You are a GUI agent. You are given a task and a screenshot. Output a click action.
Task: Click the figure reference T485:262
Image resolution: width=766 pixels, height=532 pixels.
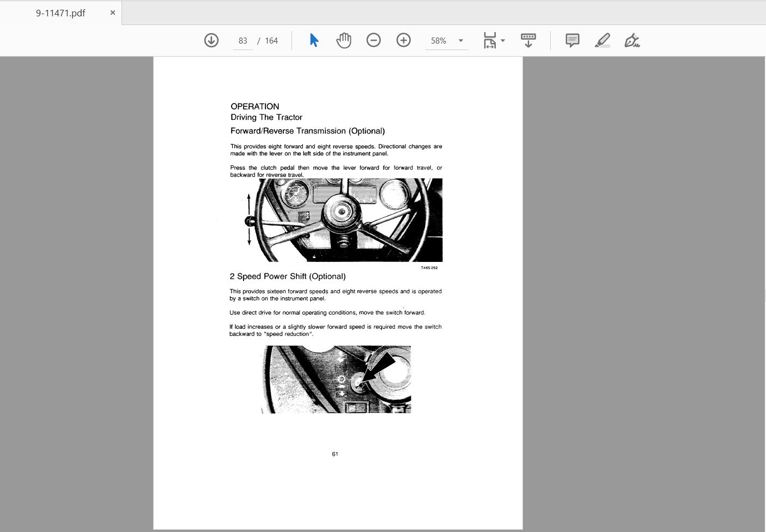coord(429,268)
